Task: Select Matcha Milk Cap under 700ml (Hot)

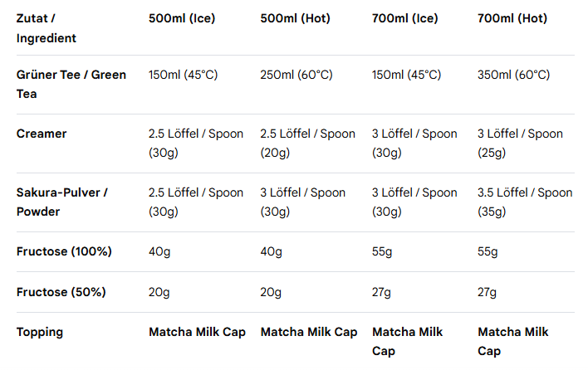Action: (513, 341)
